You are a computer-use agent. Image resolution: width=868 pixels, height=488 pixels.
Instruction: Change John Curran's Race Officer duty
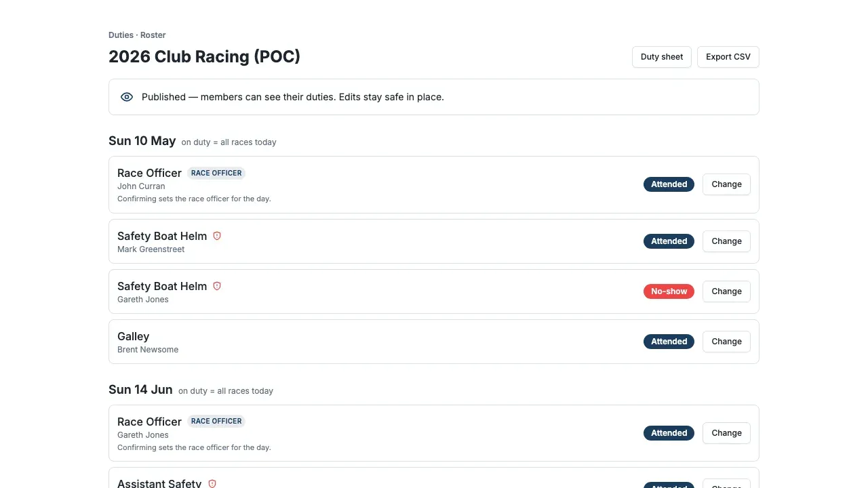[x=726, y=184]
